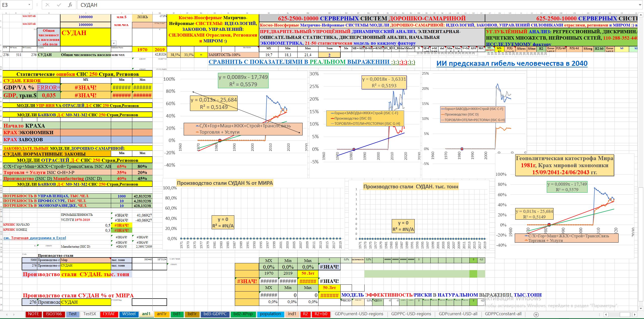644x319 pixels.
Task: Click the Enter checkmark in formula bar
Action: [x=59, y=5]
